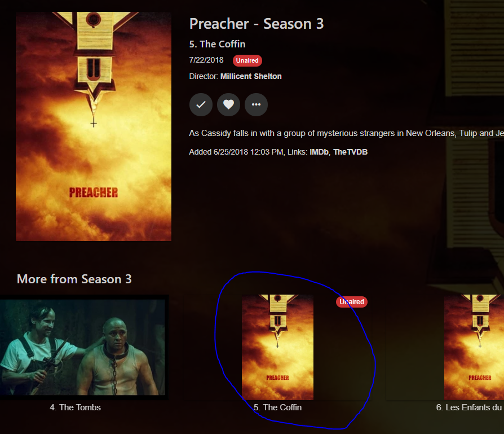504x434 pixels.
Task: Open The Coffin poster in season row
Action: pos(277,348)
